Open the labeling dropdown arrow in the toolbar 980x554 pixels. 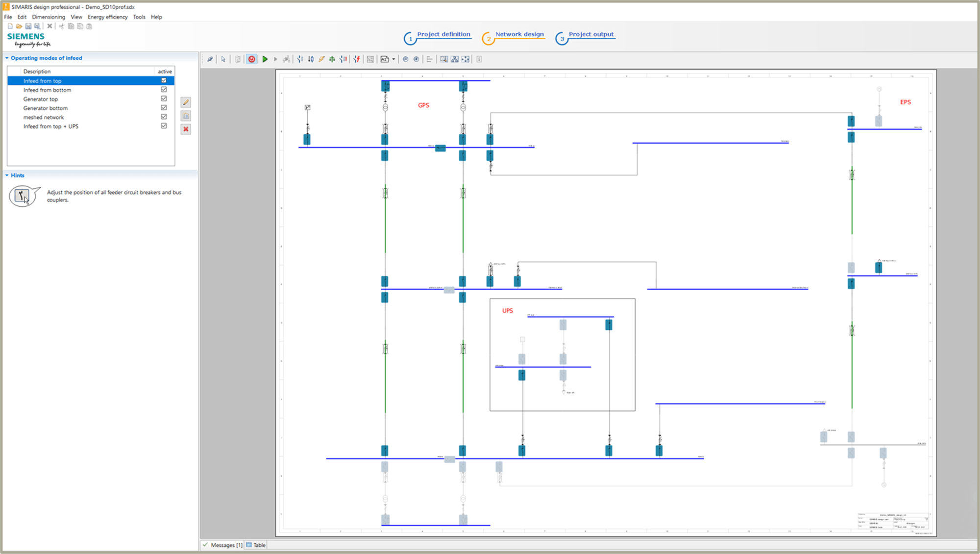tap(394, 59)
